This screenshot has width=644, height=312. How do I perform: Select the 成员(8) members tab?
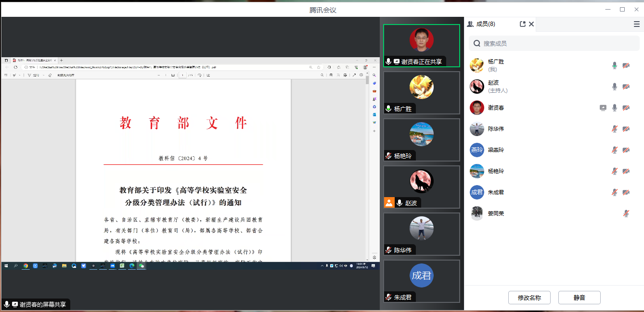pyautogui.click(x=481, y=24)
